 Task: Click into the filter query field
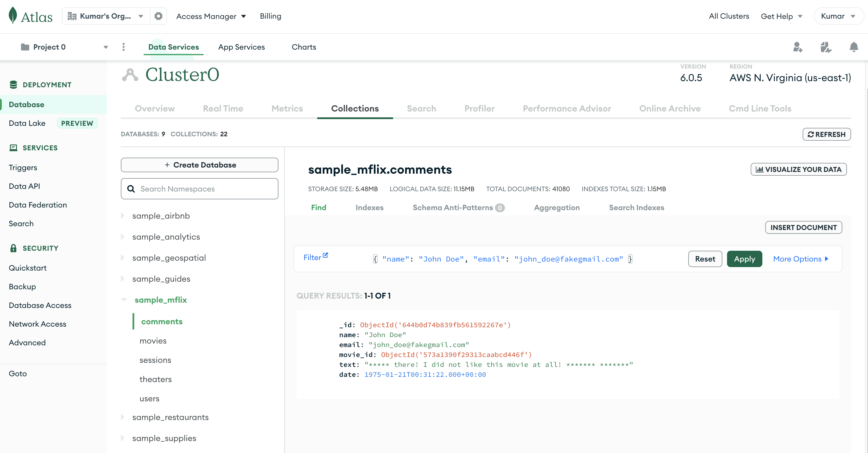(x=502, y=259)
